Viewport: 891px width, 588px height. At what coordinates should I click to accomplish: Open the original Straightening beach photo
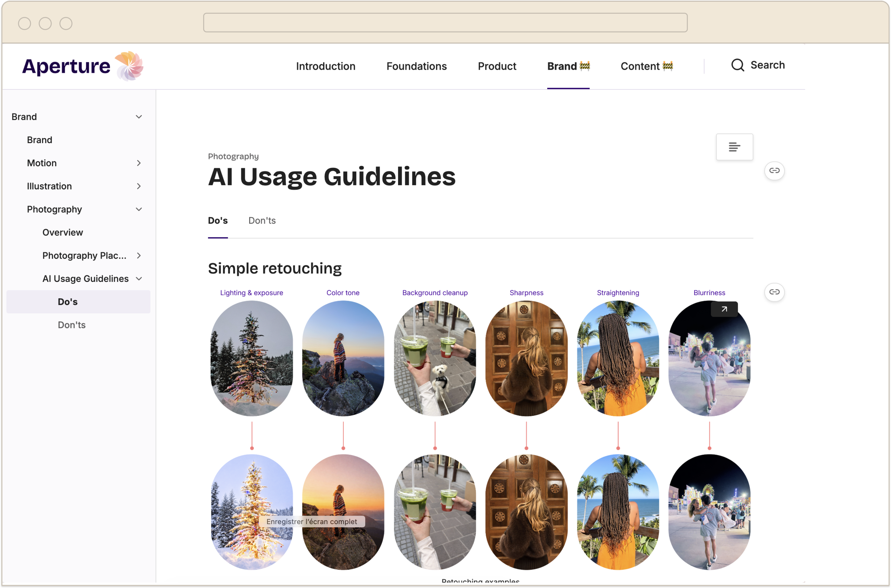[x=618, y=358]
